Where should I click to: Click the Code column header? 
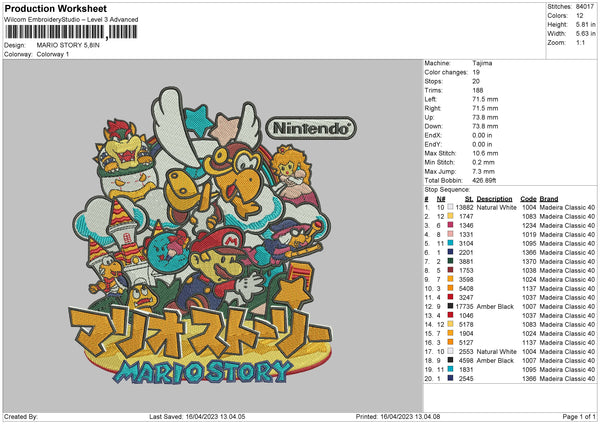point(528,199)
